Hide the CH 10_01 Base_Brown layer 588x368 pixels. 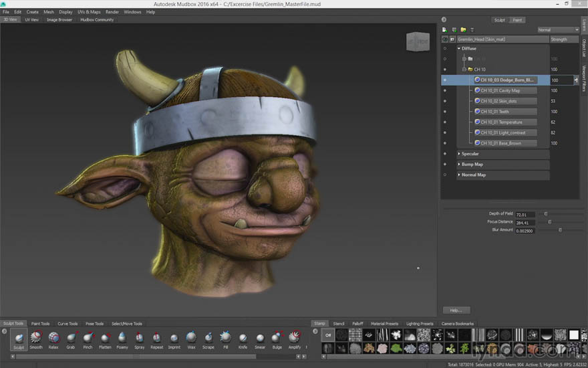pos(445,143)
